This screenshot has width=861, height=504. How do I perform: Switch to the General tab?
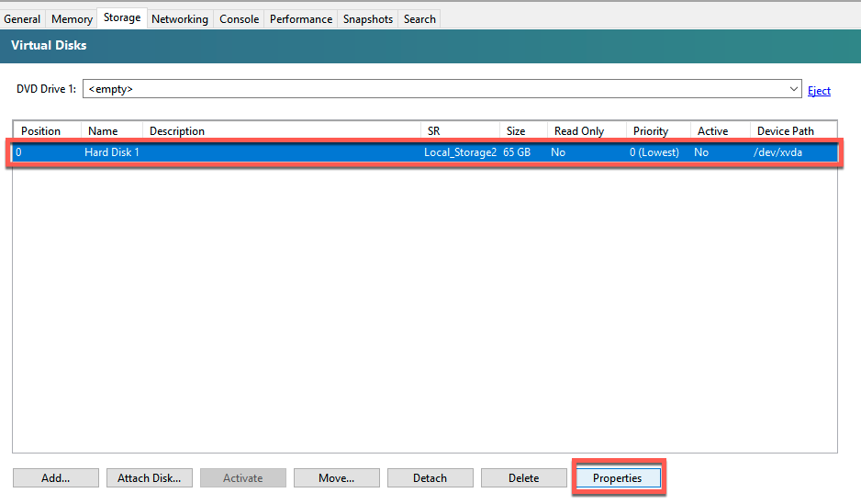click(x=22, y=19)
